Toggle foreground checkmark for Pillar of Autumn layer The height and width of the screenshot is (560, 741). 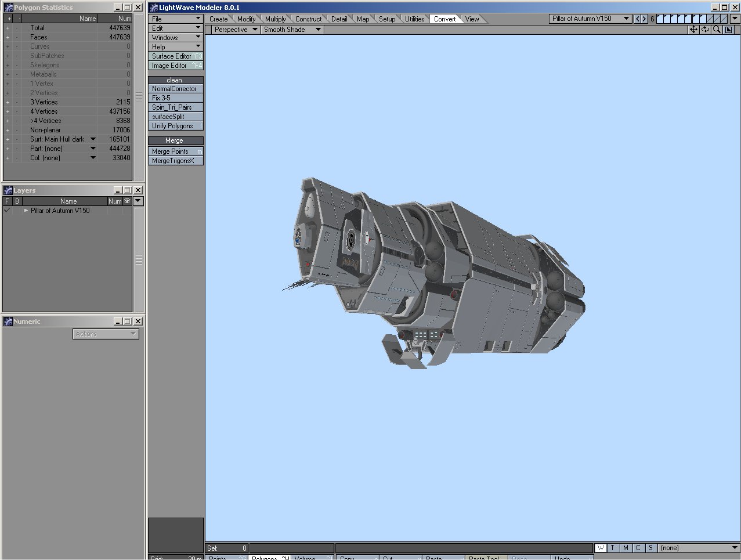click(7, 211)
